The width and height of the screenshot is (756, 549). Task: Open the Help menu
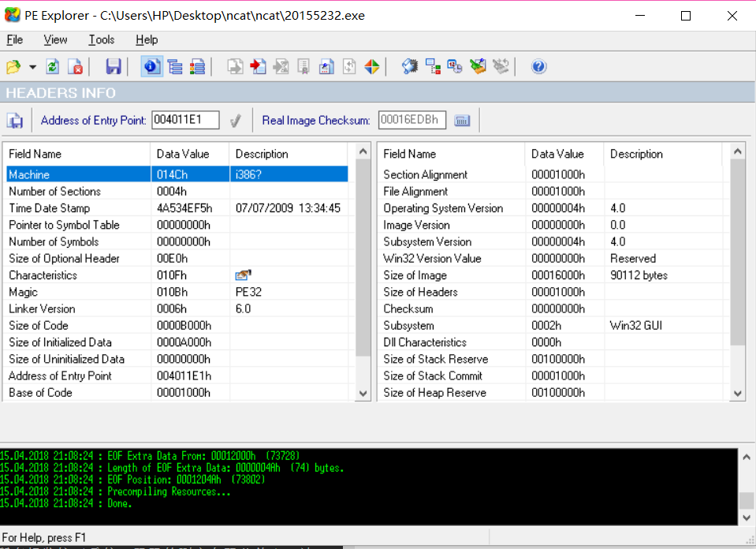click(147, 39)
